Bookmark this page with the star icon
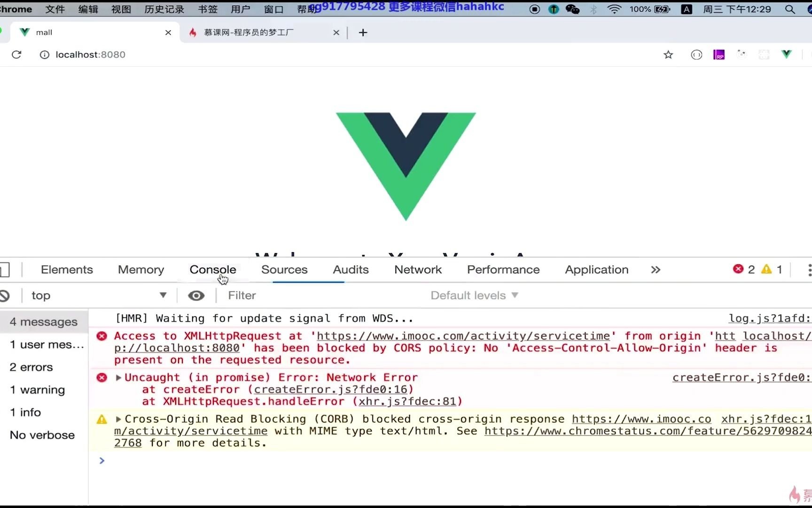 click(668, 55)
